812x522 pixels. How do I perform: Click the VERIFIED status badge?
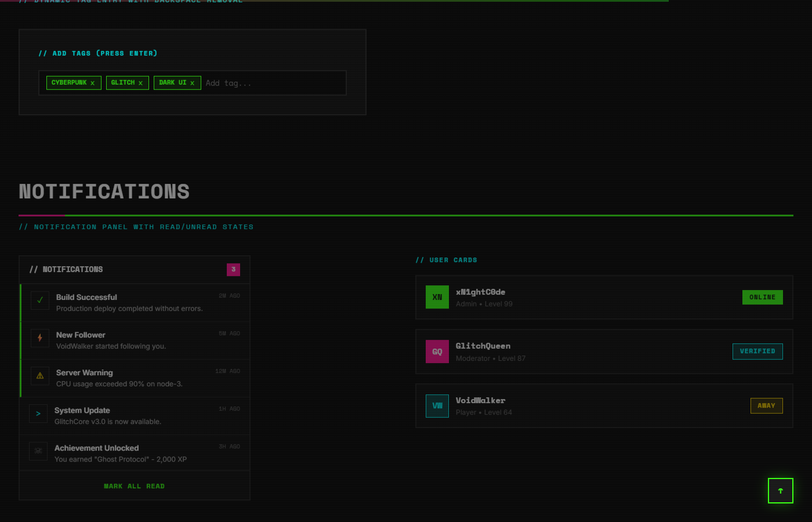757,351
